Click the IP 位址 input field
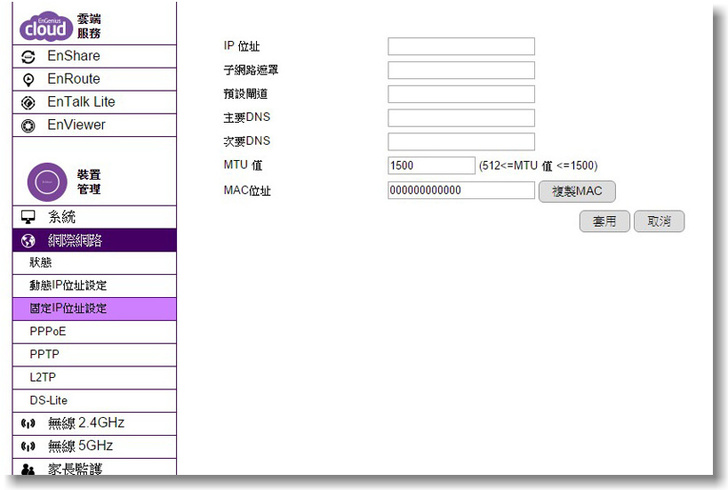 (x=461, y=46)
